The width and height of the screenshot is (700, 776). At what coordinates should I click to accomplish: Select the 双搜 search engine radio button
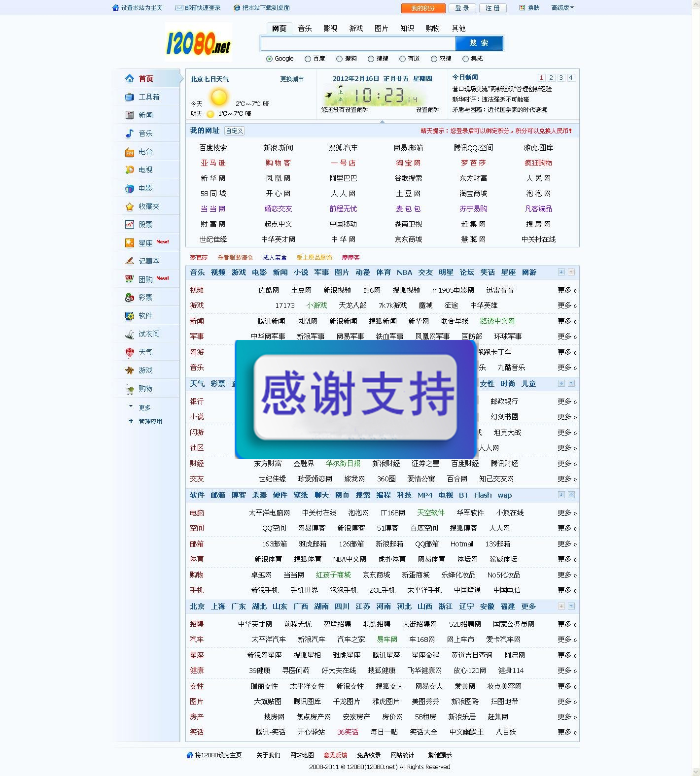coord(434,59)
